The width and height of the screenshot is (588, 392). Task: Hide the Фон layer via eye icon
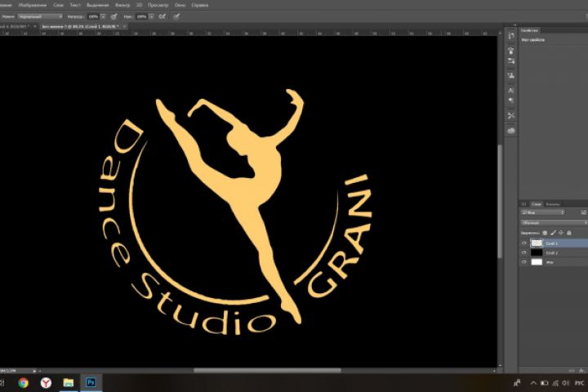(x=523, y=262)
